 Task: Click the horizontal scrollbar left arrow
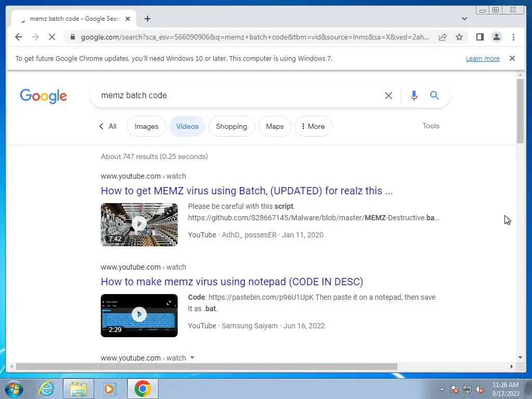[x=11, y=366]
